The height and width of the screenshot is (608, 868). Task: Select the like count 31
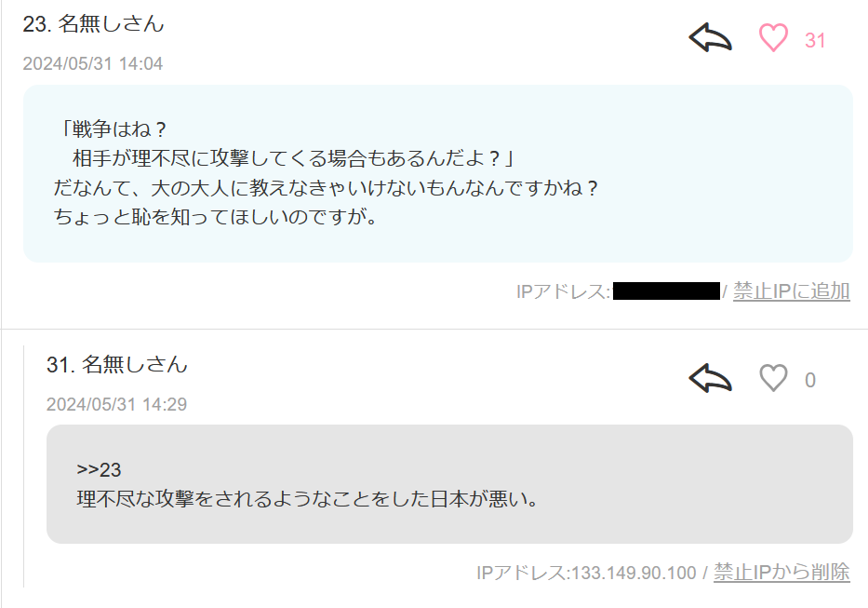click(x=815, y=40)
